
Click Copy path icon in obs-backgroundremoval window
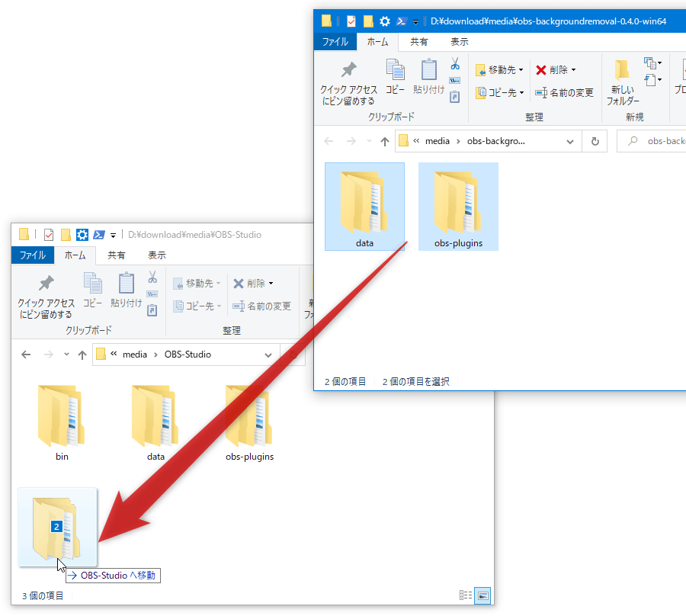455,81
